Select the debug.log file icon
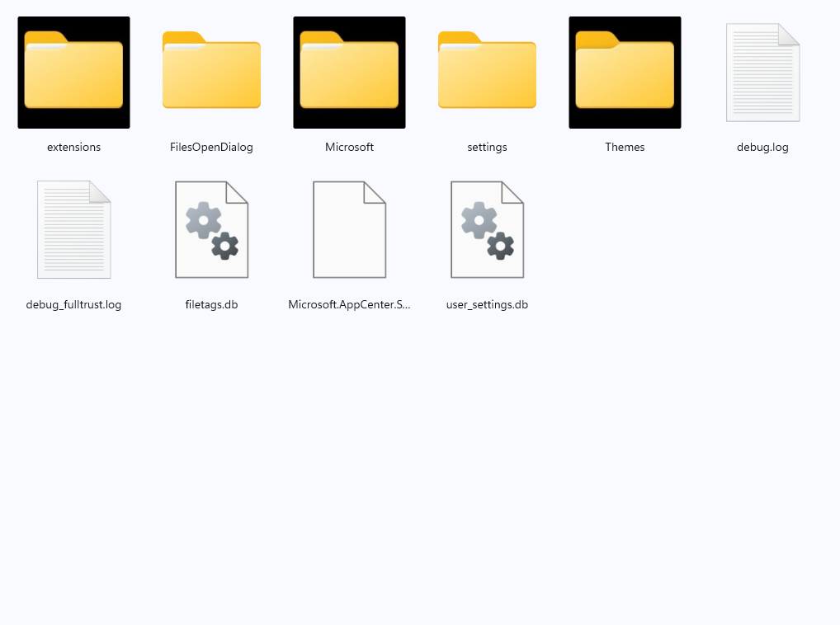The height and width of the screenshot is (625, 840). tap(762, 73)
